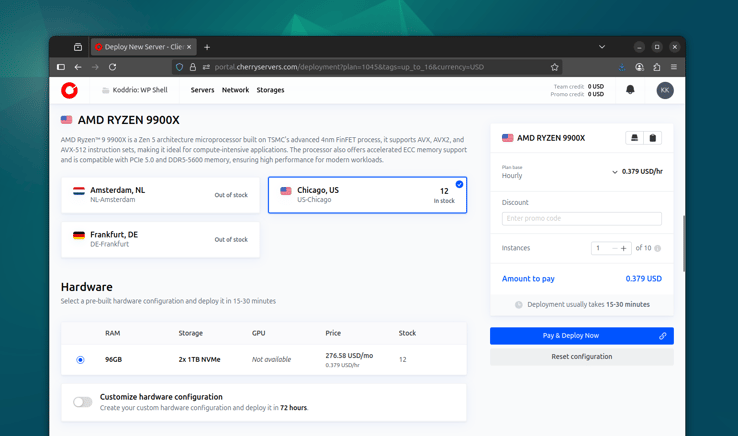
Task: Focus the promo code input field
Action: [x=581, y=218]
